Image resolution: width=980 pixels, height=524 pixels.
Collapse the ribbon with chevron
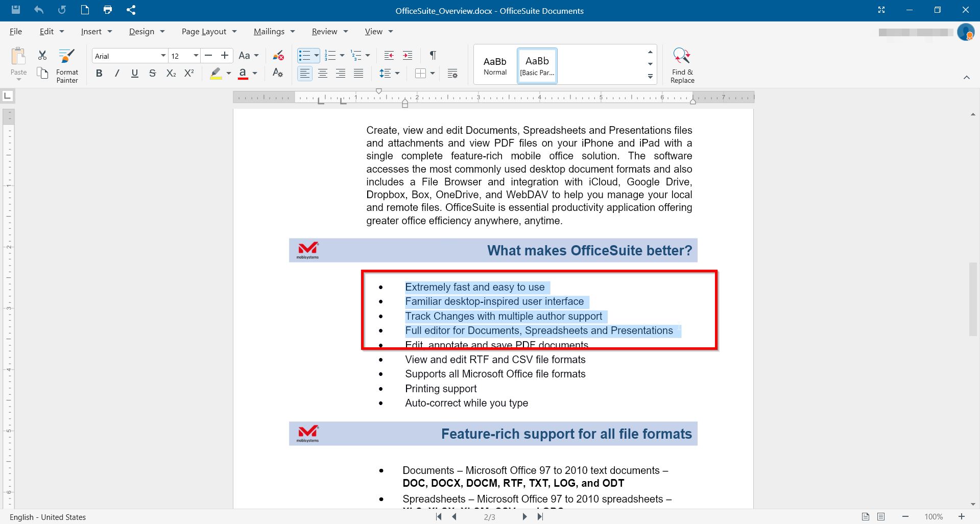click(x=966, y=78)
